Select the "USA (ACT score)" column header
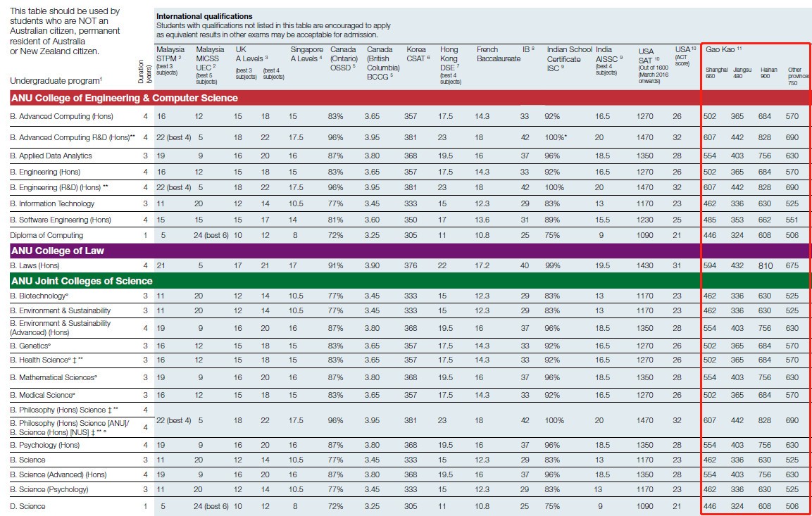This screenshot has height=516, width=812. coord(686,57)
